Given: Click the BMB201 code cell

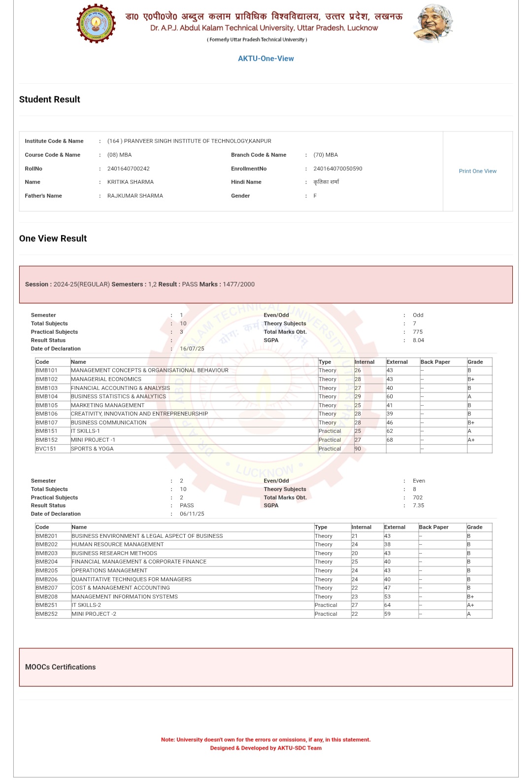Looking at the screenshot, I should (53, 536).
